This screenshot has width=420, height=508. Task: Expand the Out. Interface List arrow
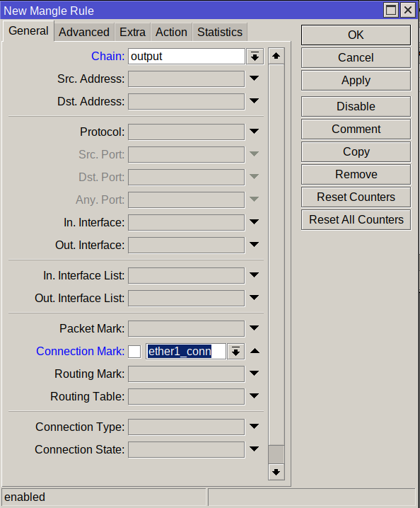pos(255,298)
